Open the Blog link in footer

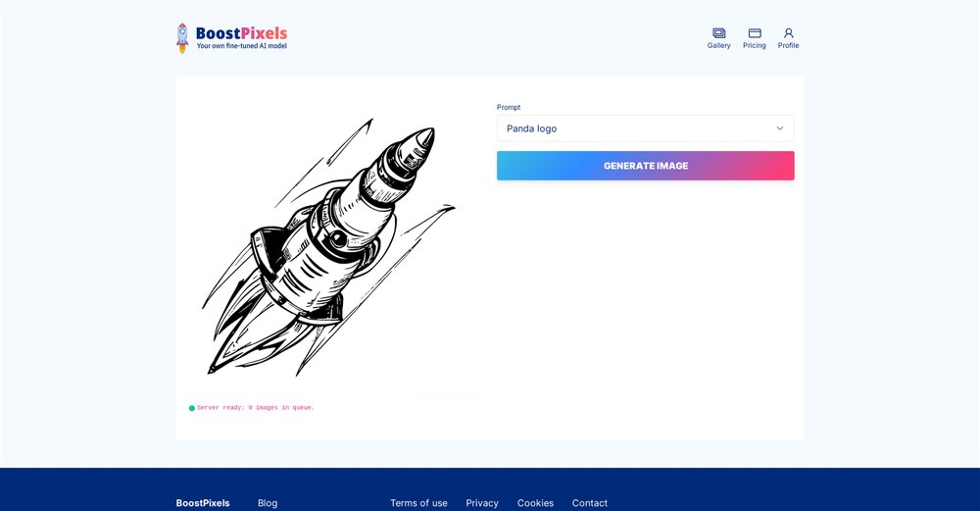coord(268,503)
